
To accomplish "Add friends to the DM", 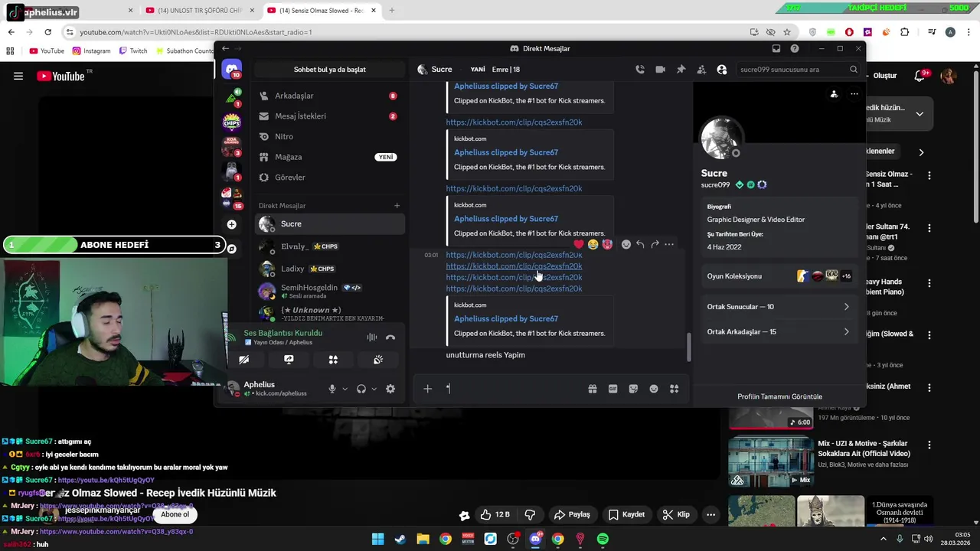I will (x=701, y=70).
